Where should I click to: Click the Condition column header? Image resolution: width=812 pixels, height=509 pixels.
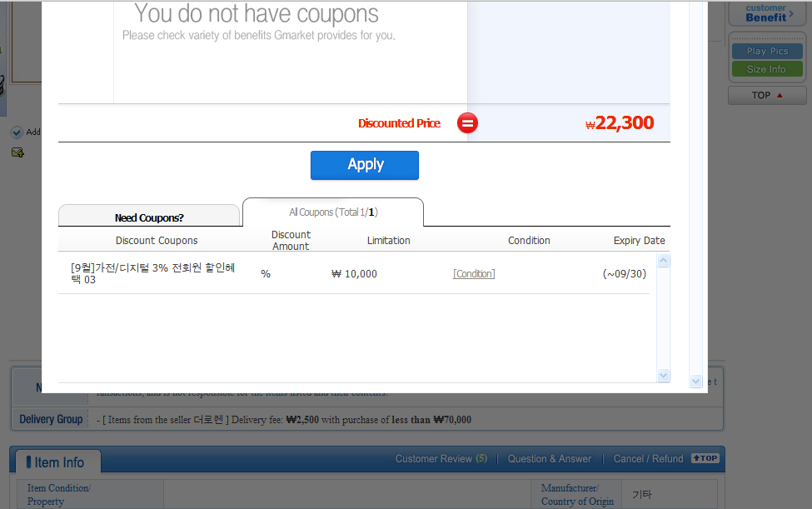(x=529, y=241)
